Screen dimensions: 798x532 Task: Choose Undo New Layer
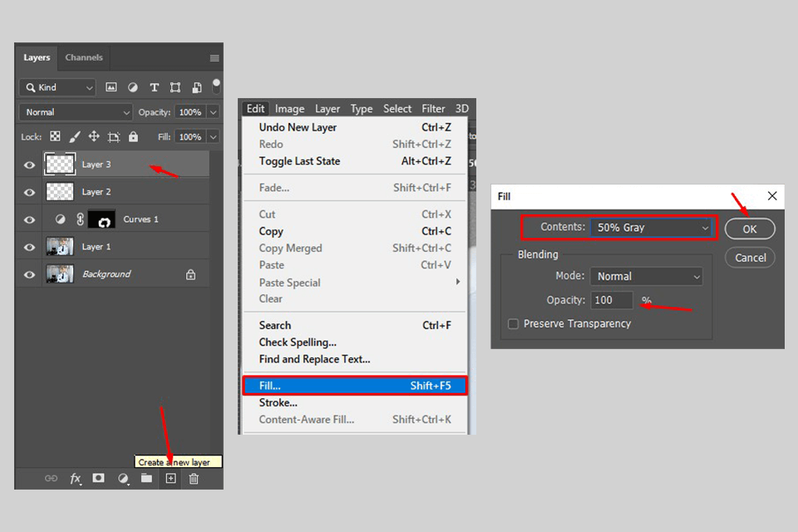click(x=355, y=127)
